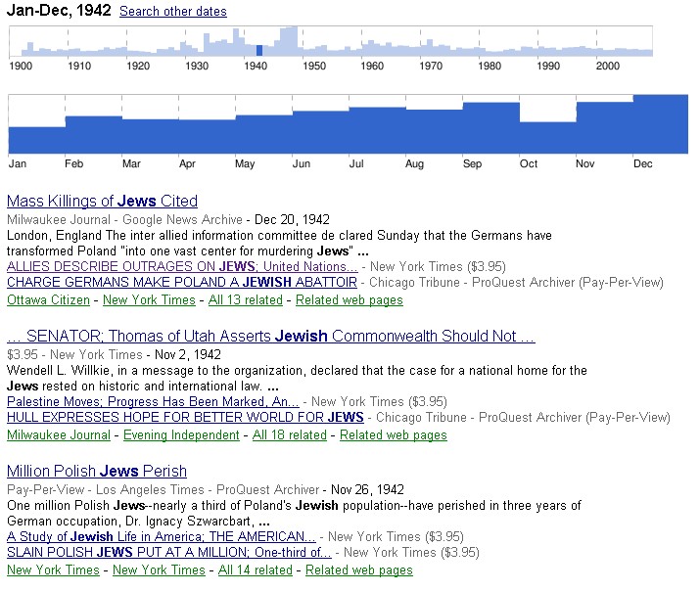Click the 'Nov 26, 1942' date text
The width and height of the screenshot is (700, 592).
point(367,489)
